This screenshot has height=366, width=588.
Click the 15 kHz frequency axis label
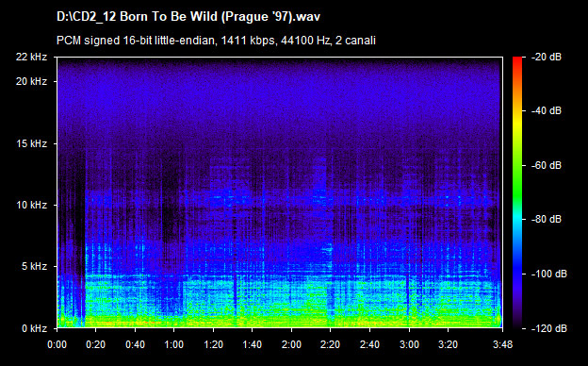(x=31, y=143)
